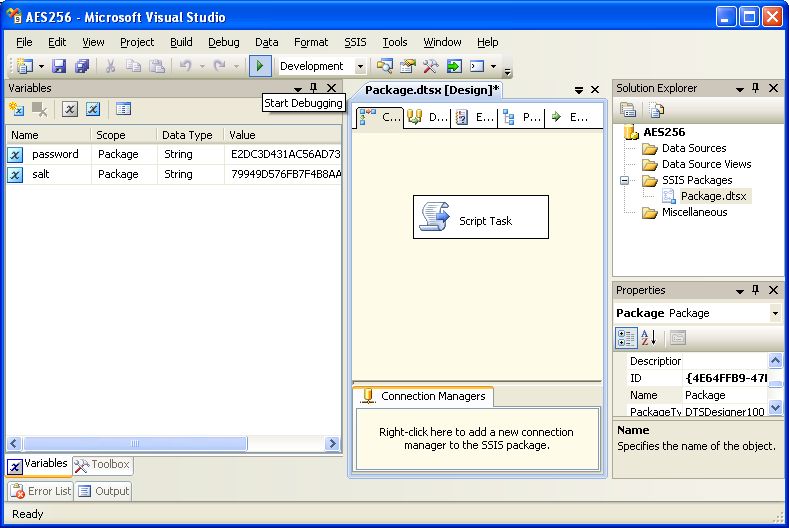Click the green arrow Start Page toolbar icon

coord(454,66)
